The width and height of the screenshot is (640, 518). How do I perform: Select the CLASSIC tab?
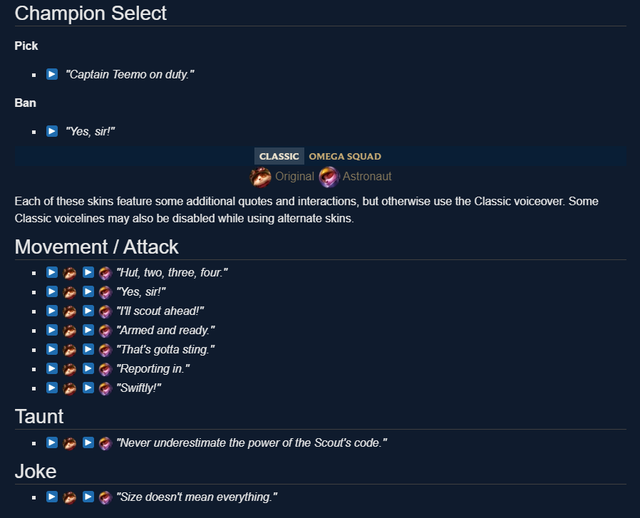[x=279, y=156]
